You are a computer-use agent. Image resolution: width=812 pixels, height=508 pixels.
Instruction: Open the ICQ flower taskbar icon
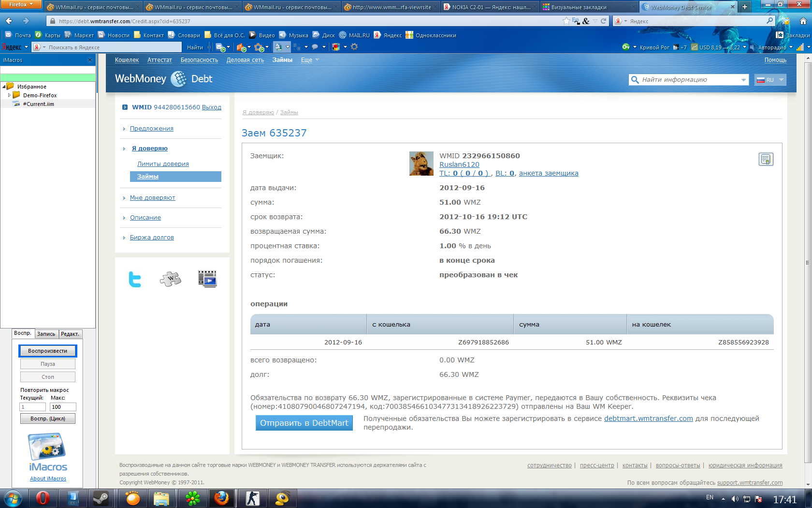192,498
